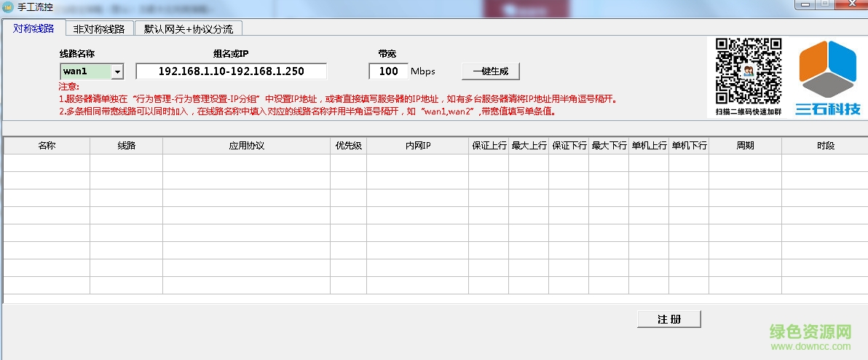Viewport: 868px width, 360px height.
Task: Click the 周期 column header
Action: pos(745,146)
